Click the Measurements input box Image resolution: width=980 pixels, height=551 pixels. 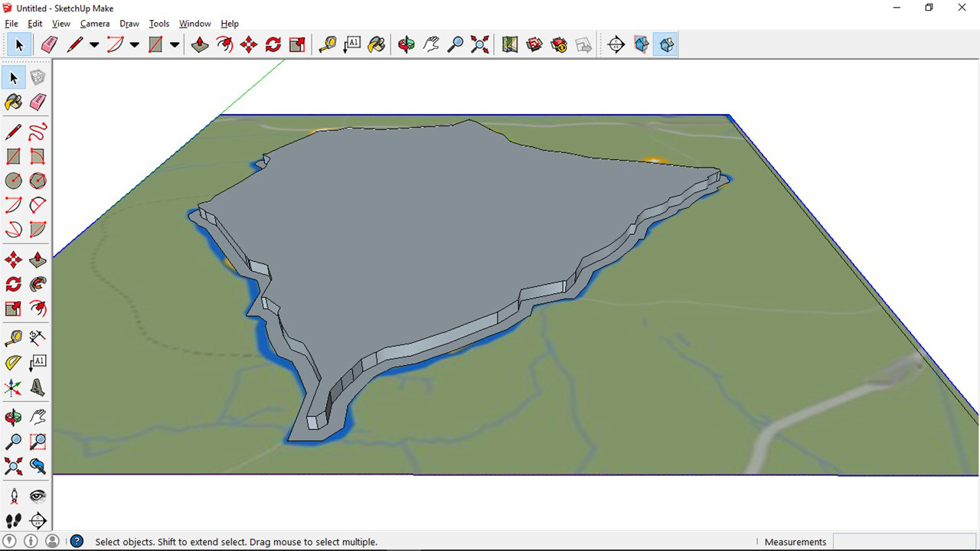tap(904, 542)
